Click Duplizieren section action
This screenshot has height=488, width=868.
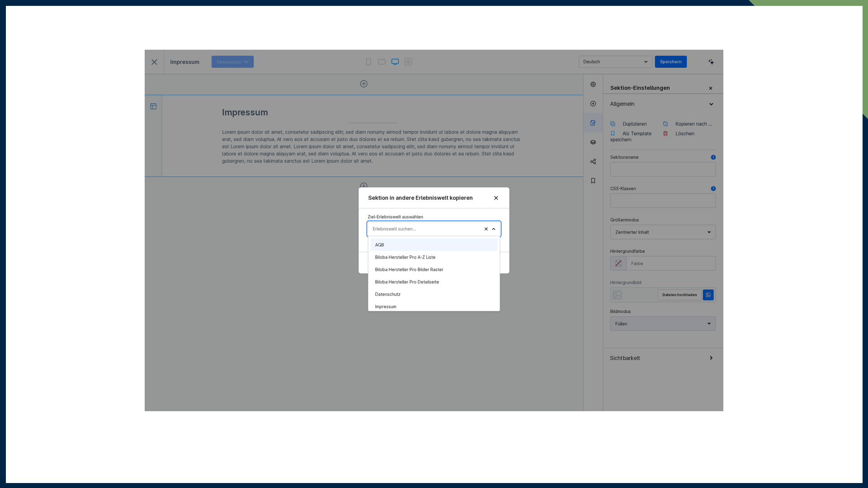629,124
